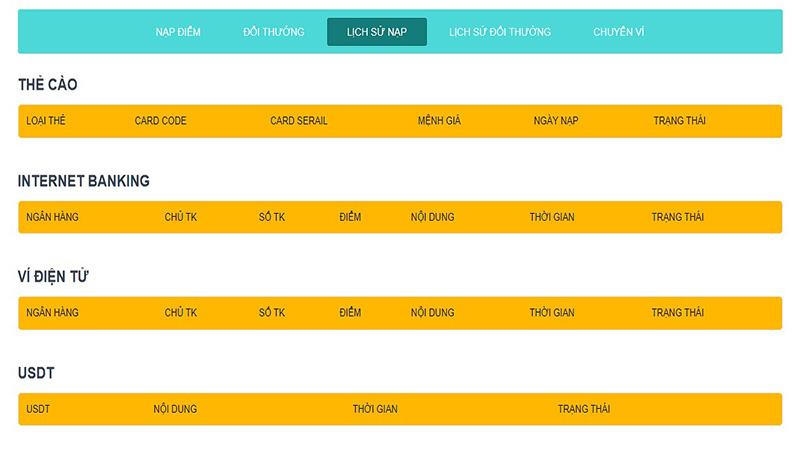Select ĐIỂM header in VÍ ĐIỆN TỬ table
Image resolution: width=800 pixels, height=450 pixels.
pyautogui.click(x=350, y=313)
